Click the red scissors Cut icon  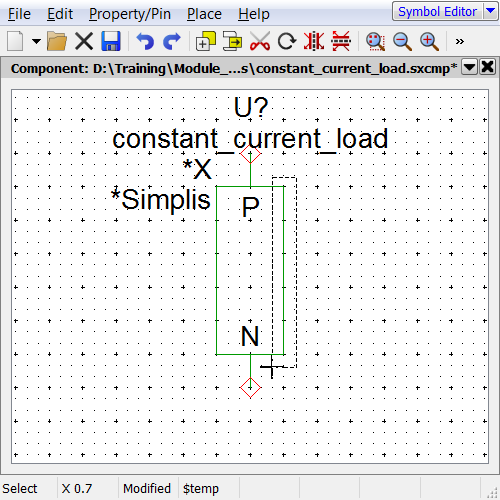[260, 41]
